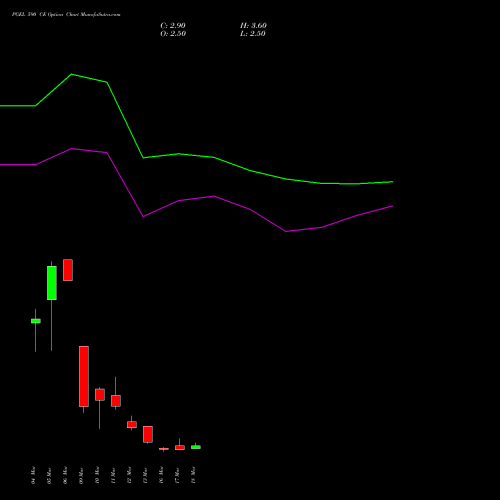Select the tall green candlestick for 05 Mar
Viewport: 500px width, 500px height.
pyautogui.click(x=52, y=283)
